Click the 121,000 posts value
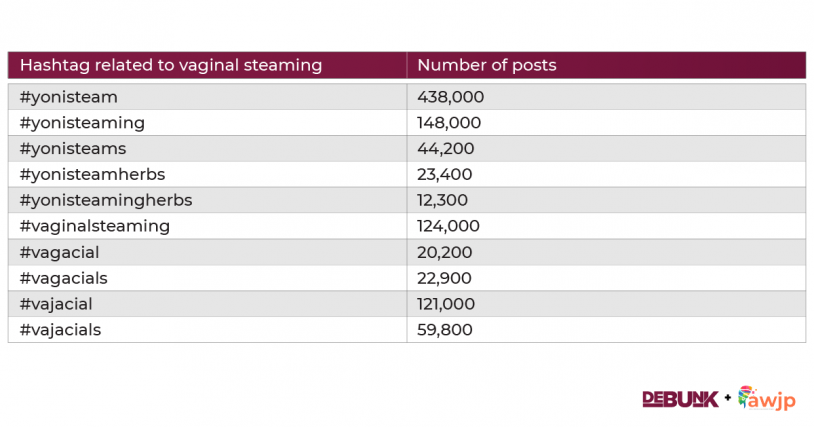Viewport: 814px width, 427px height. [447, 304]
